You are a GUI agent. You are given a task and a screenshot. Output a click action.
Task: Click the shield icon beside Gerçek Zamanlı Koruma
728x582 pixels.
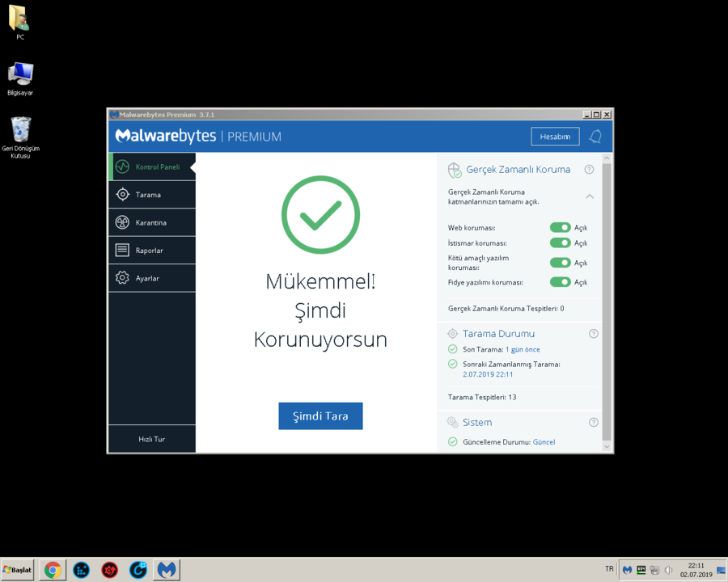455,171
